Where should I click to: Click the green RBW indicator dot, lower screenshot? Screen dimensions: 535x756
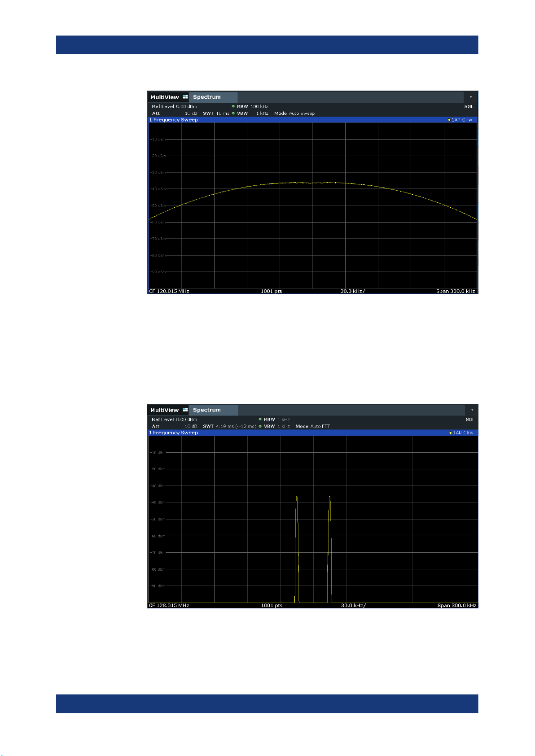pos(260,420)
